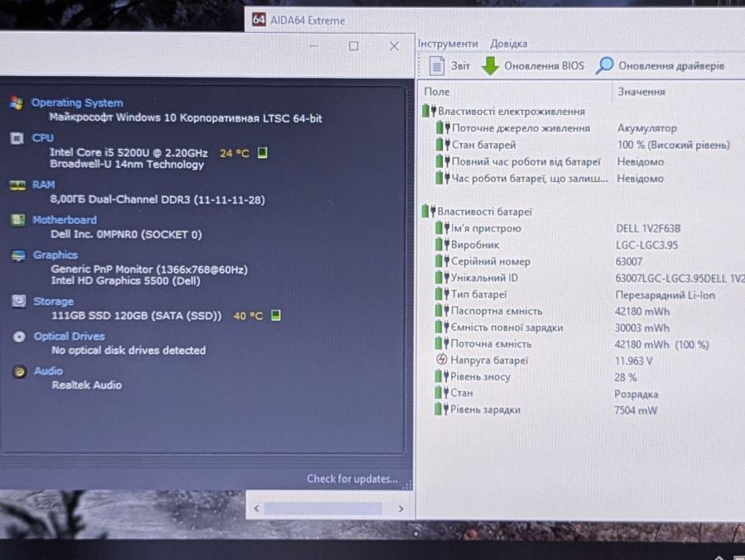The height and width of the screenshot is (560, 745).
Task: Click the icon beside Виробник
Action: coord(442,245)
